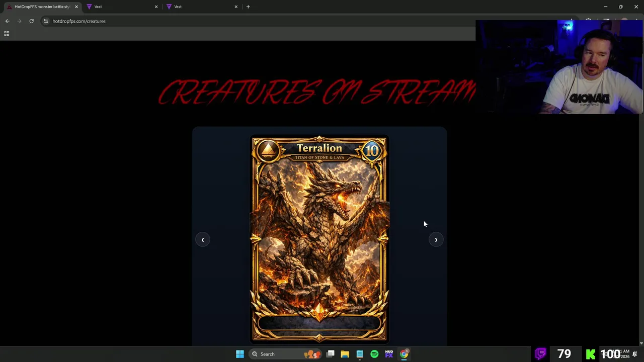Open File Explorer from the taskbar

point(345,354)
